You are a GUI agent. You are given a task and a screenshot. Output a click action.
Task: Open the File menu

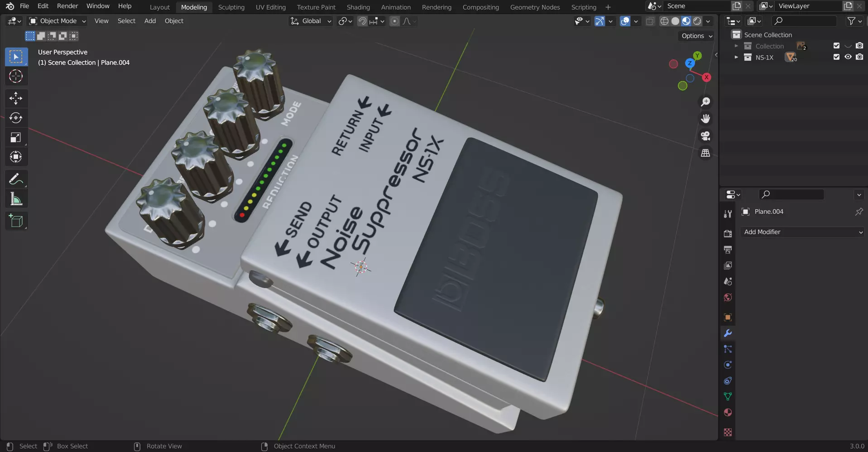click(x=24, y=6)
